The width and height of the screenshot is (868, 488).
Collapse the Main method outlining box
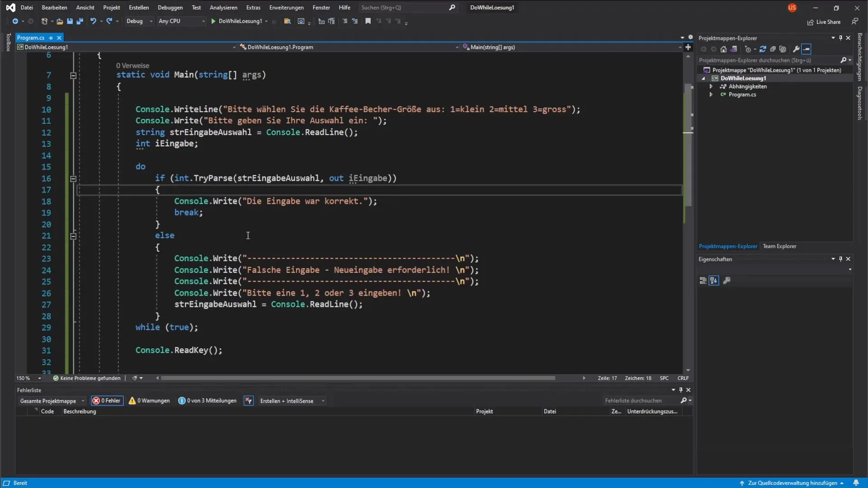73,75
